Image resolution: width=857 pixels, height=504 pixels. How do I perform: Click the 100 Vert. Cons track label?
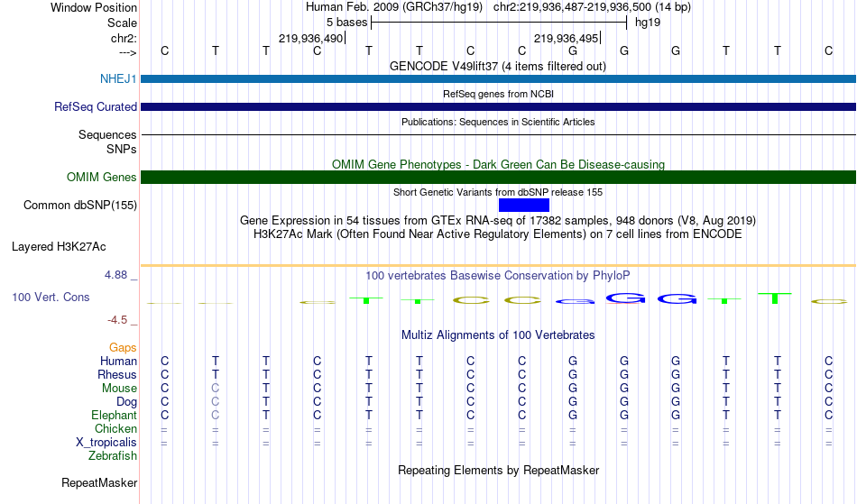coord(51,297)
